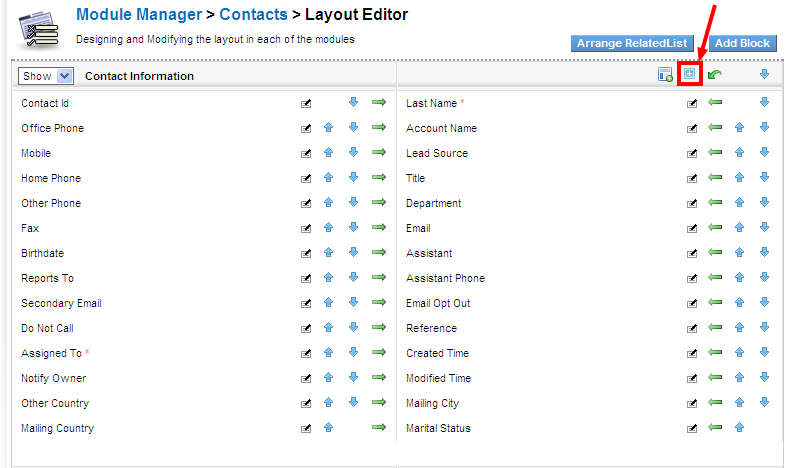The image size is (794, 468).
Task: Click the add custom field icon in block header
Action: [x=665, y=75]
